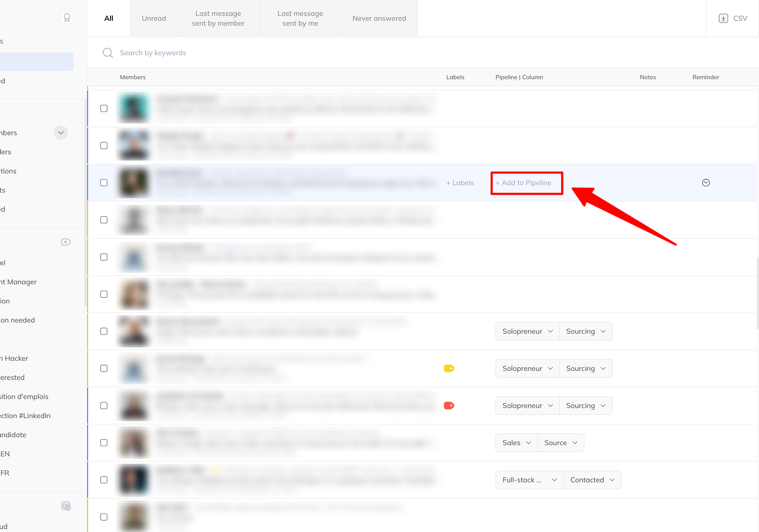Image resolution: width=759 pixels, height=532 pixels.
Task: Click the search magnifier icon
Action: [108, 53]
